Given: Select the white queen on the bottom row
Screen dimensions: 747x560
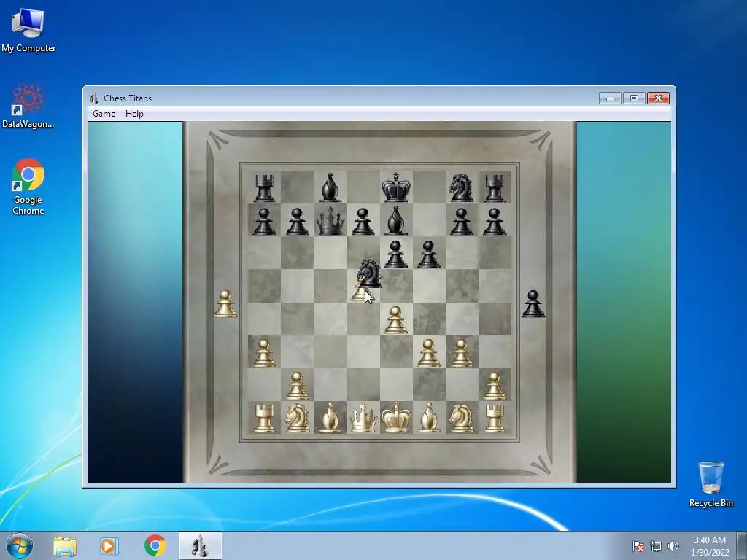Looking at the screenshot, I should [363, 418].
